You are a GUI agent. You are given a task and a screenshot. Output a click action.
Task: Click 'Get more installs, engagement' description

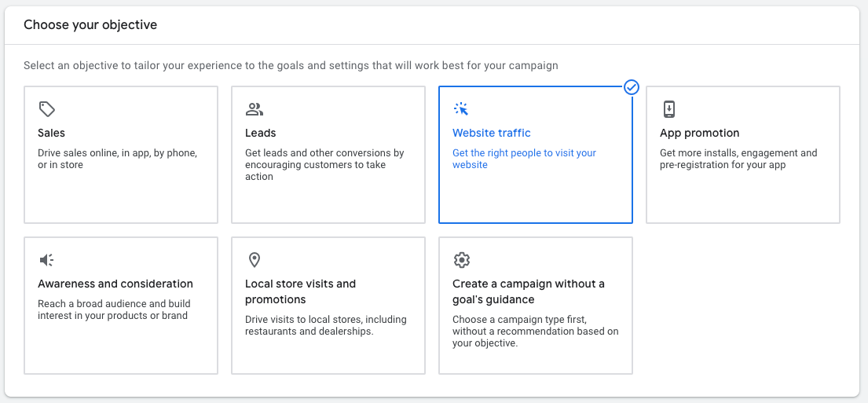tap(738, 159)
